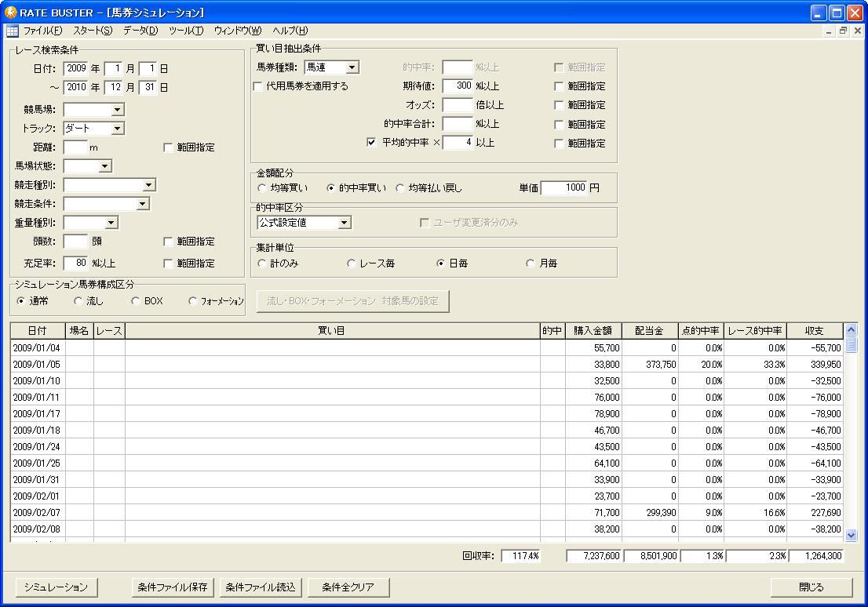Click the total 収支 value 1,264,300
The image size is (868, 607).
pos(816,555)
